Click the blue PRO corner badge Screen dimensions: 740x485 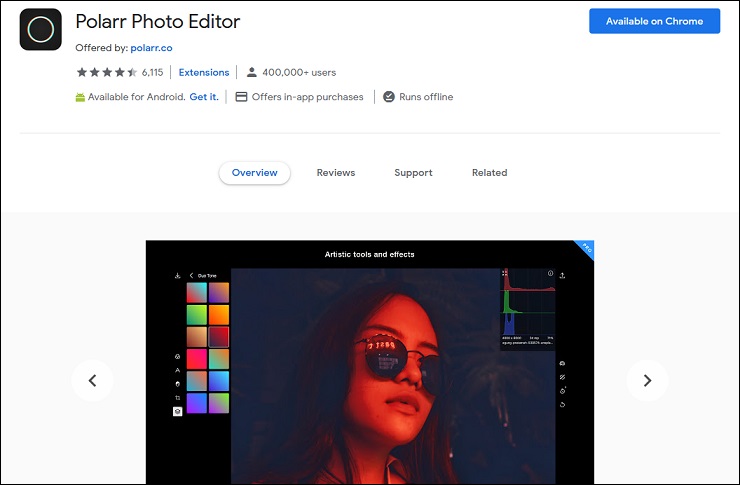point(586,248)
